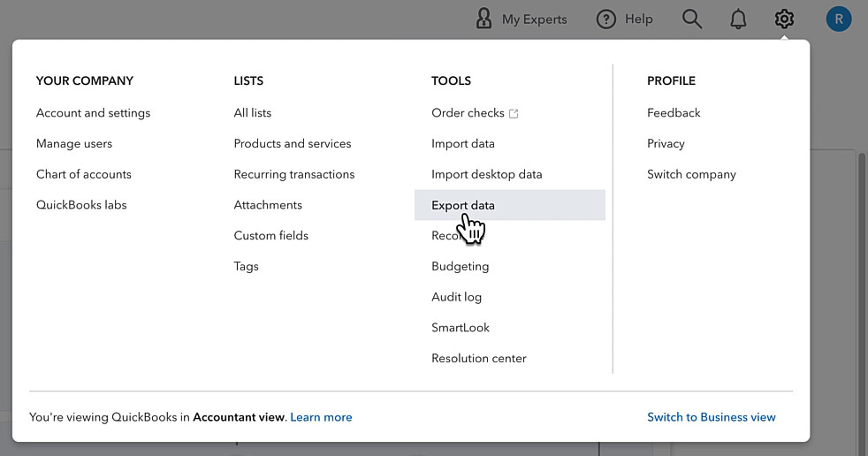
Task: Select Export data
Action: (x=510, y=205)
